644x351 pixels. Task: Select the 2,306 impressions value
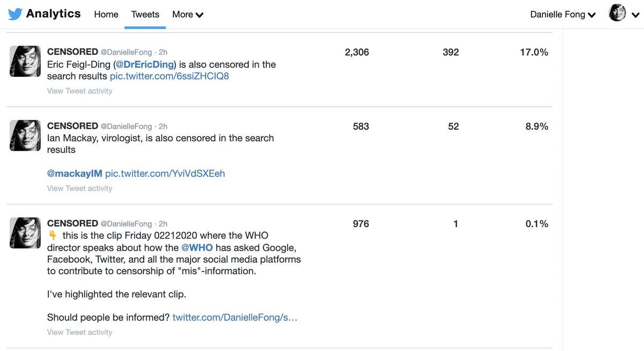point(357,52)
